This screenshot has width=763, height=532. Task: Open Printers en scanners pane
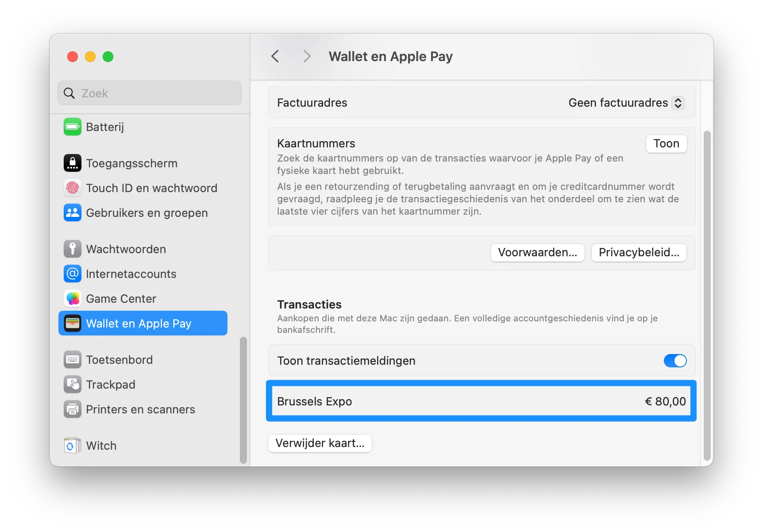[143, 409]
